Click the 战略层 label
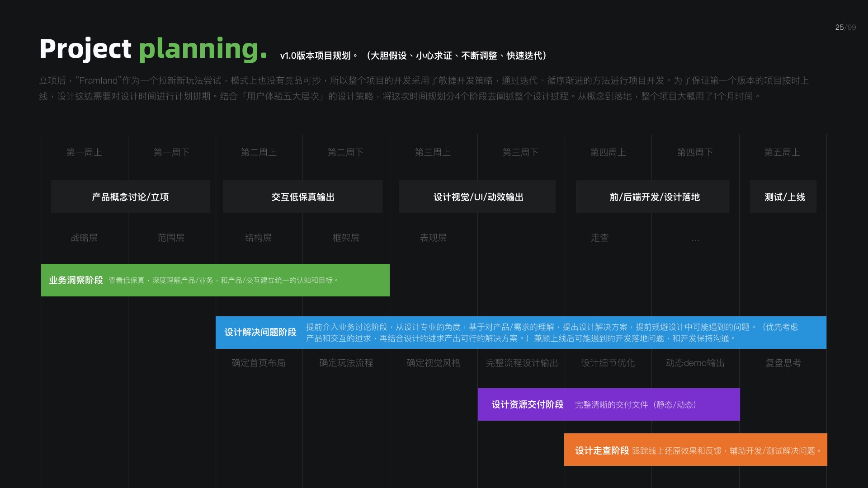The width and height of the screenshot is (868, 488). click(84, 238)
